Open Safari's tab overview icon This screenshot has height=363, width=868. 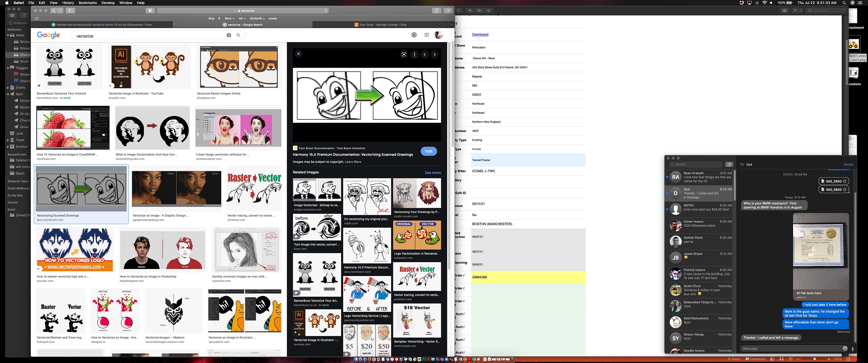point(448,11)
